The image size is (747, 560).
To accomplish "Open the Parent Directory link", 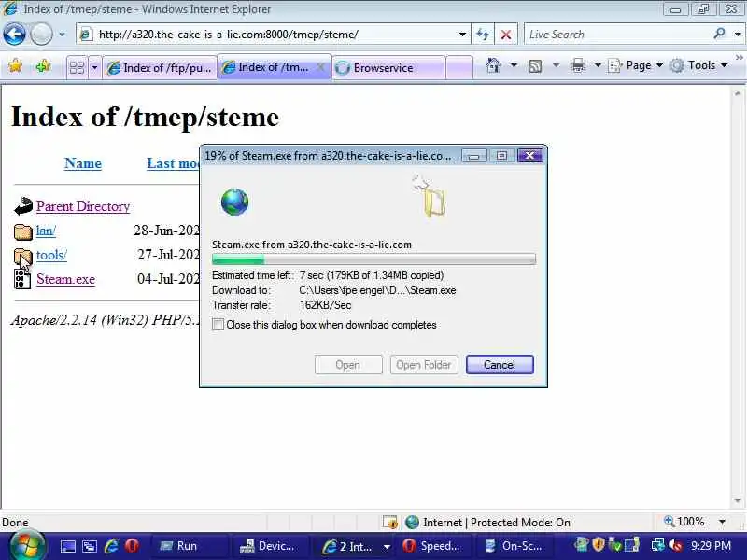I will pos(83,206).
